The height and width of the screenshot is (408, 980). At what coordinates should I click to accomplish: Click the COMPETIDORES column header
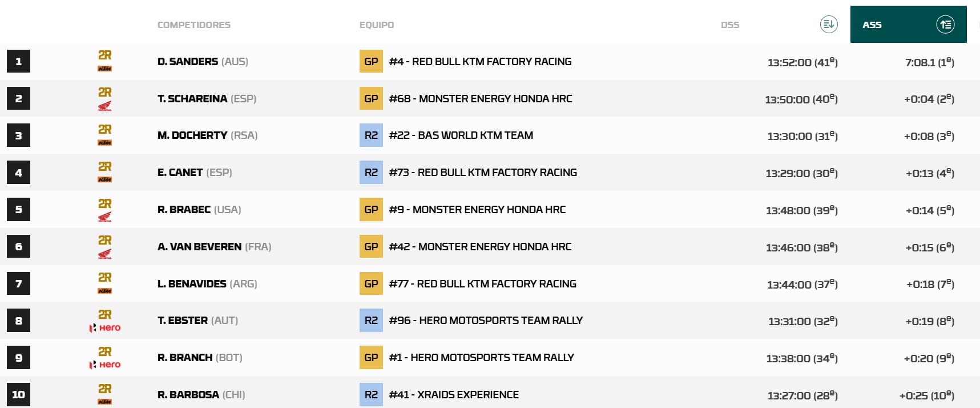tap(194, 25)
